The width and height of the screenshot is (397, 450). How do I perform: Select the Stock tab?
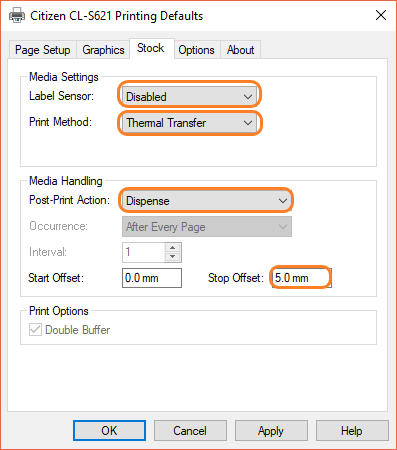coord(151,48)
